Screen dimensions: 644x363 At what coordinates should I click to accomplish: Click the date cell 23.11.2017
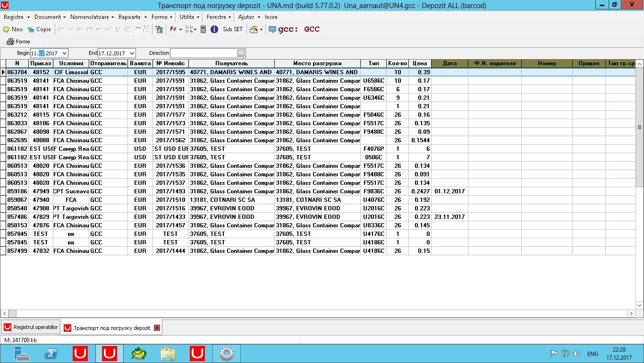click(449, 217)
